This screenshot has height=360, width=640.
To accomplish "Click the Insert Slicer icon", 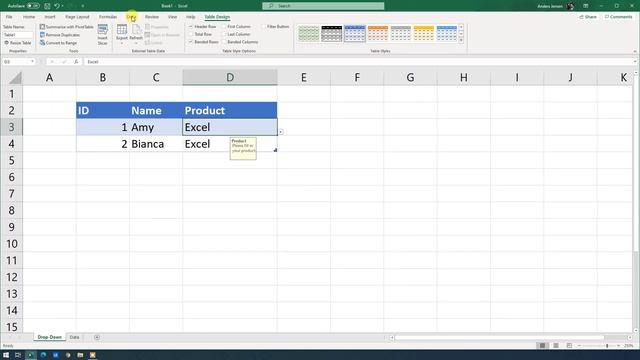I will click(x=102, y=34).
